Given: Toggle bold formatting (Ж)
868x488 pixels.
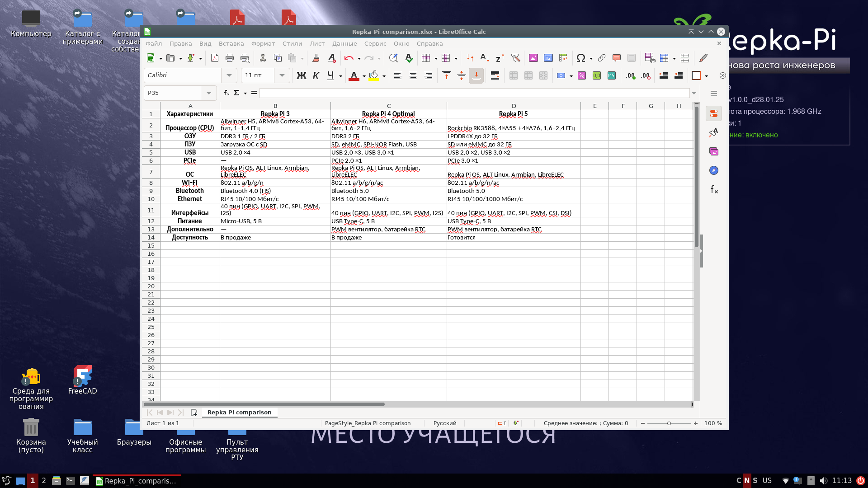Looking at the screenshot, I should click(x=302, y=75).
